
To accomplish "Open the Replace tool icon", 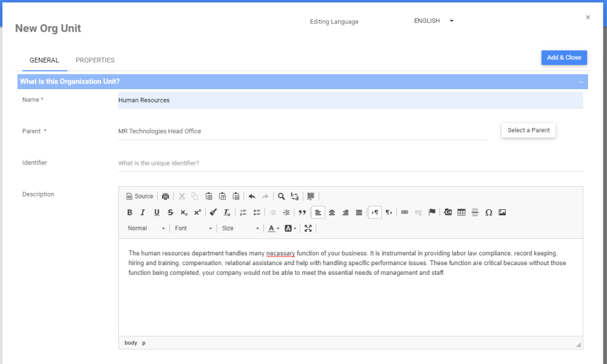I will [x=295, y=196].
